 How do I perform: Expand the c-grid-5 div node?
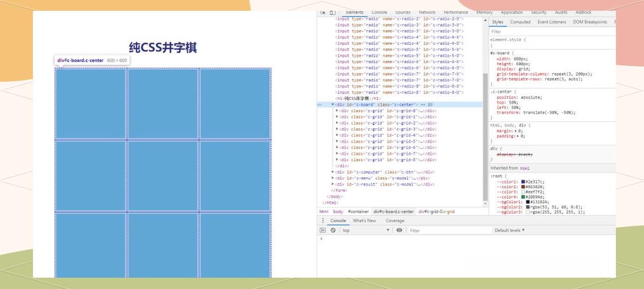point(337,141)
